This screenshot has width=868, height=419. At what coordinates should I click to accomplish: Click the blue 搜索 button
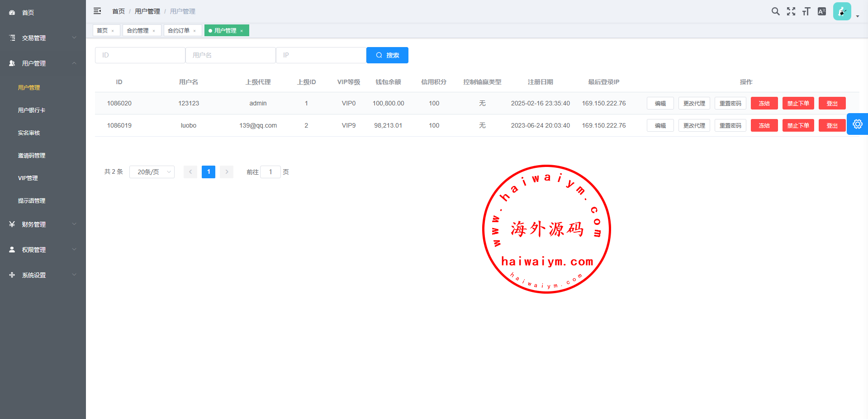click(x=387, y=55)
